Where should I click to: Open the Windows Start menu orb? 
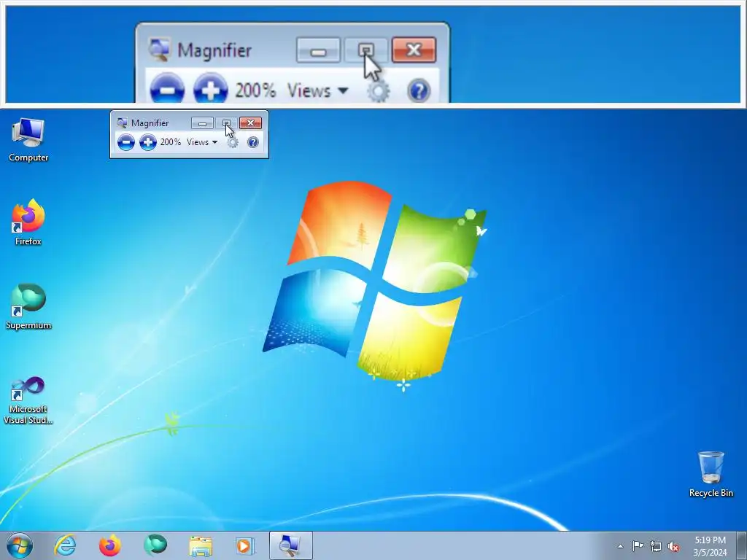[x=20, y=545]
